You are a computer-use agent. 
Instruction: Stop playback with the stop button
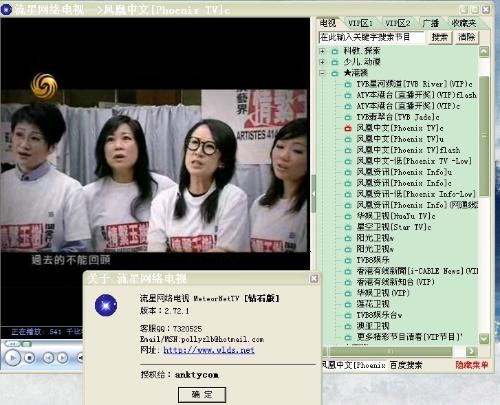pos(30,358)
